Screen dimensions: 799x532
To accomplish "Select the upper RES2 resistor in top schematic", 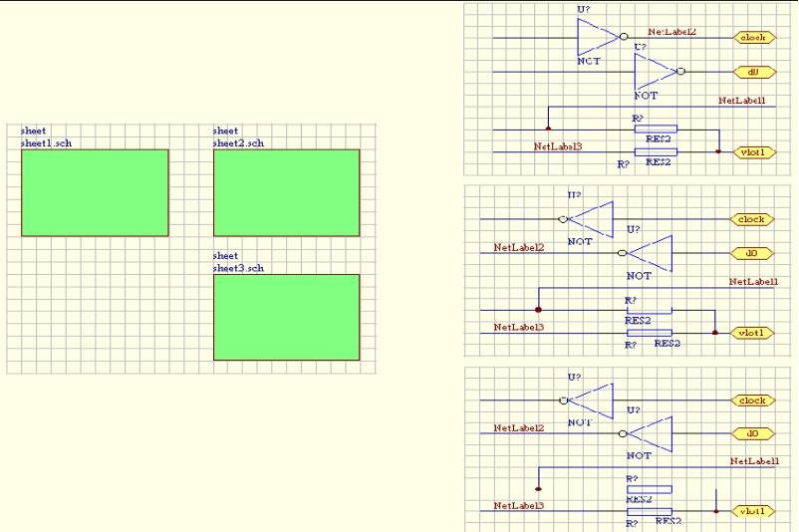I will (655, 129).
